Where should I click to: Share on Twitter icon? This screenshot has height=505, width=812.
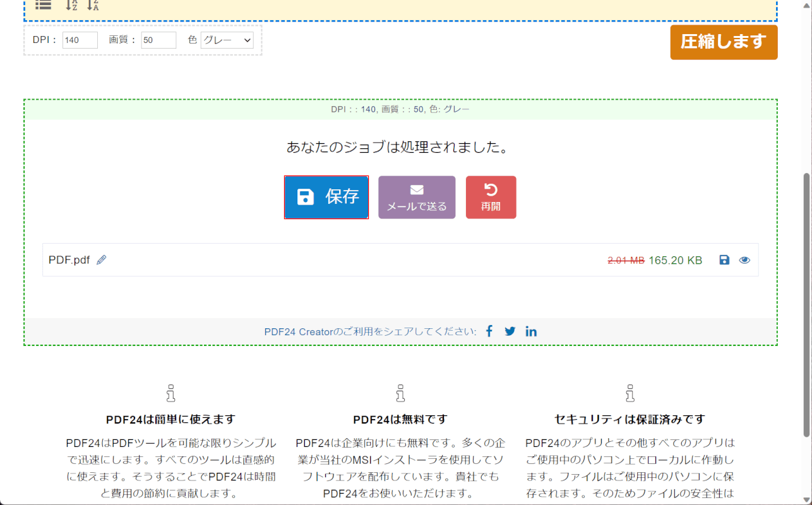(510, 331)
